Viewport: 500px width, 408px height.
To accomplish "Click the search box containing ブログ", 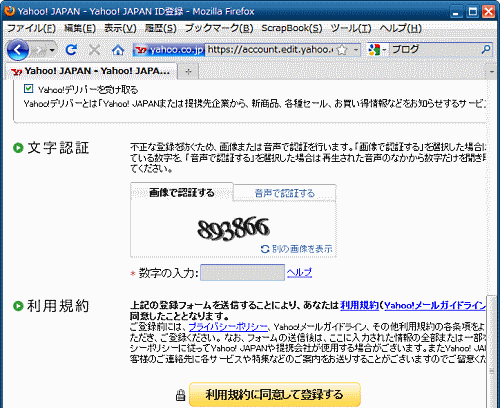I will click(x=435, y=50).
